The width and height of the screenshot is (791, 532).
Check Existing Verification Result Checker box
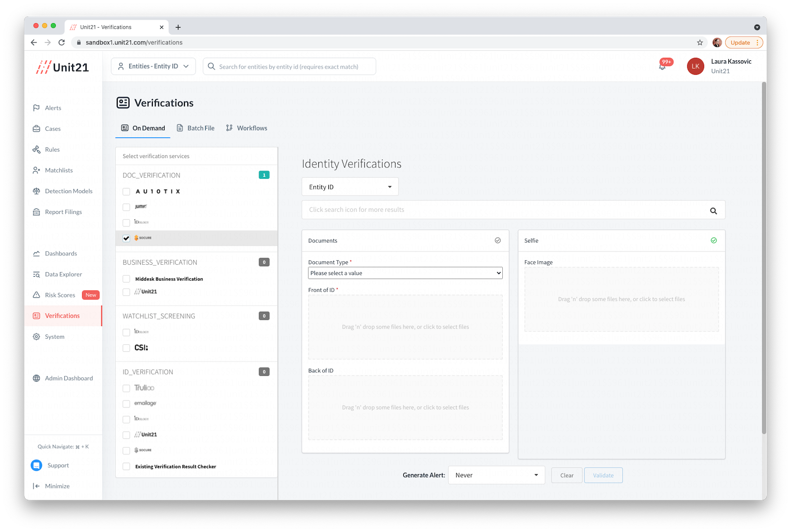pyautogui.click(x=127, y=467)
